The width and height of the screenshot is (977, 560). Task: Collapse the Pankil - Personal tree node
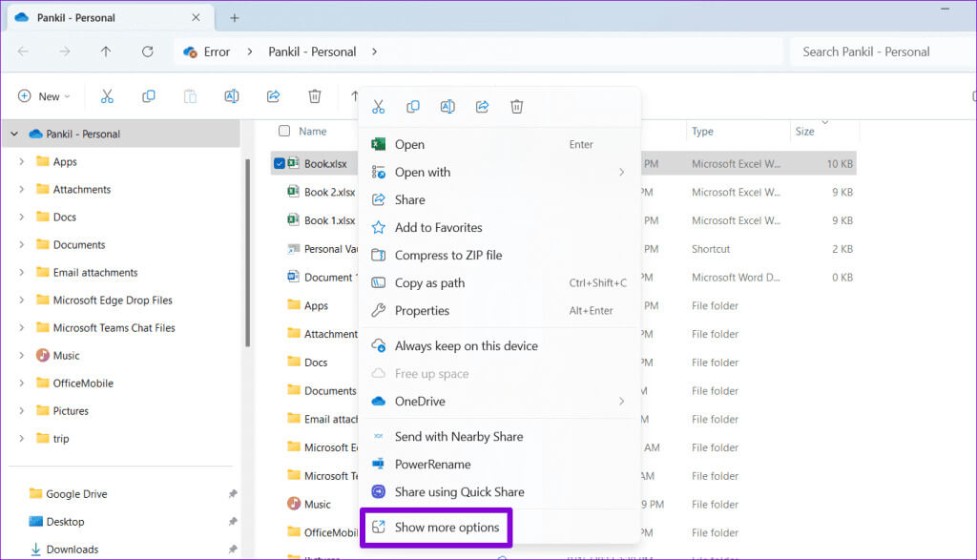pyautogui.click(x=14, y=135)
